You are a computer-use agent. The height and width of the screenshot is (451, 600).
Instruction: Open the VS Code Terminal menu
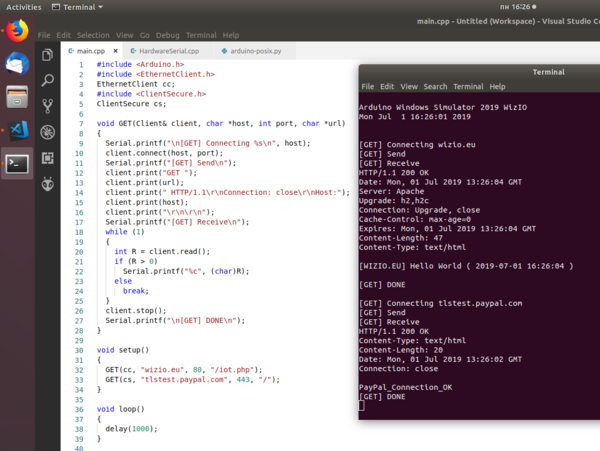point(201,35)
